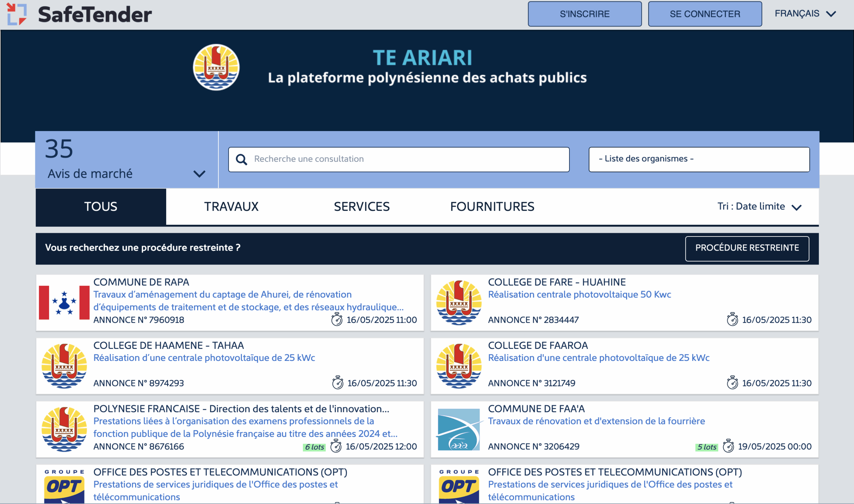This screenshot has height=504, width=854.
Task: Open the FRANÇAIS language dropdown
Action: coord(805,14)
